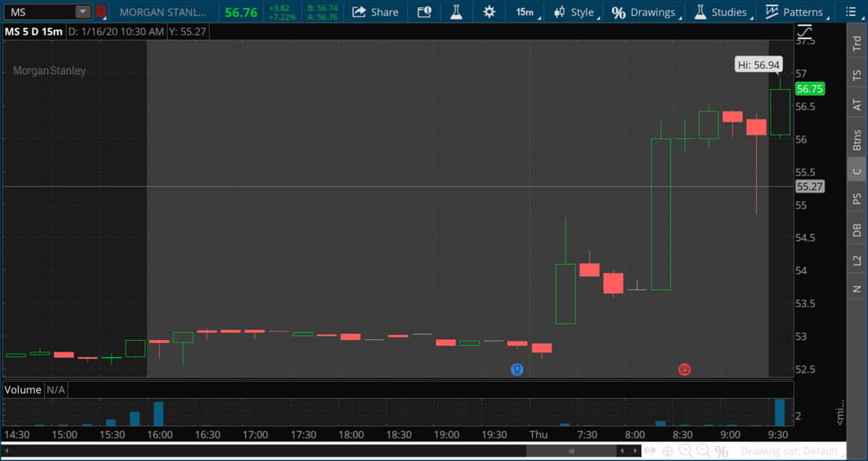The image size is (868, 461).
Task: Click the curve icon above price axis
Action: 804,32
